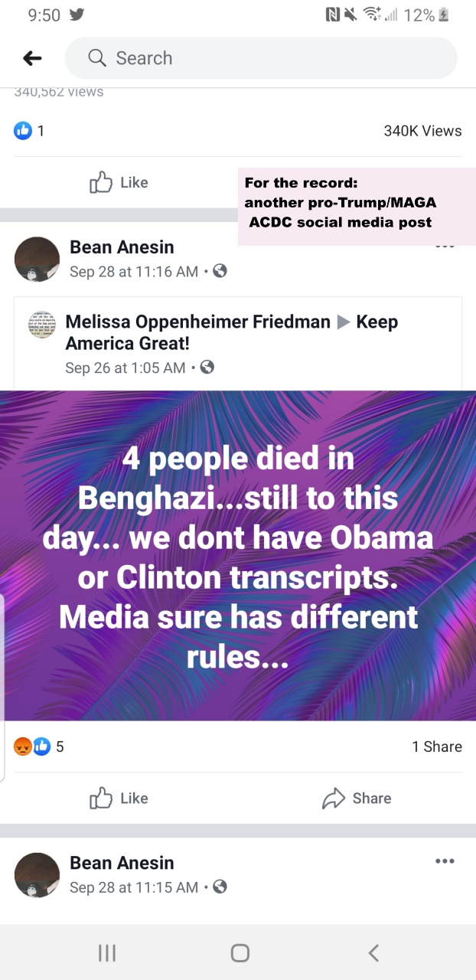Tap the Search input field
Viewport: 476px width, 980px height.
pos(260,58)
